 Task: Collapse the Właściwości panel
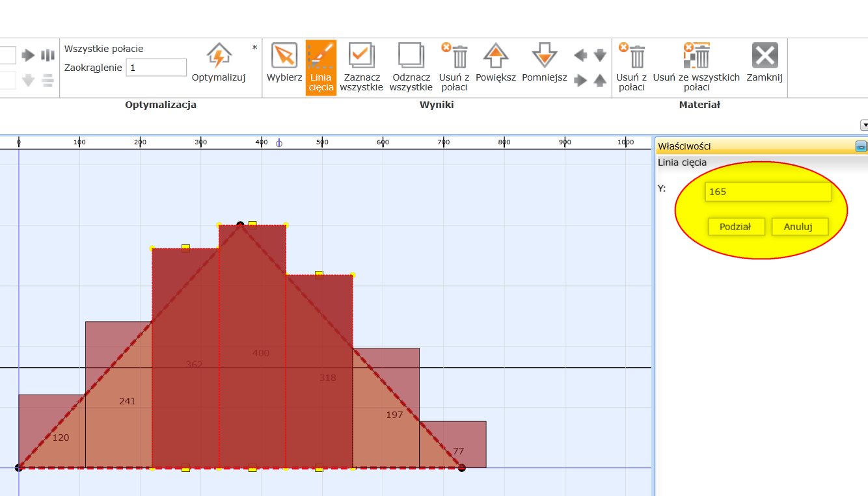(860, 147)
